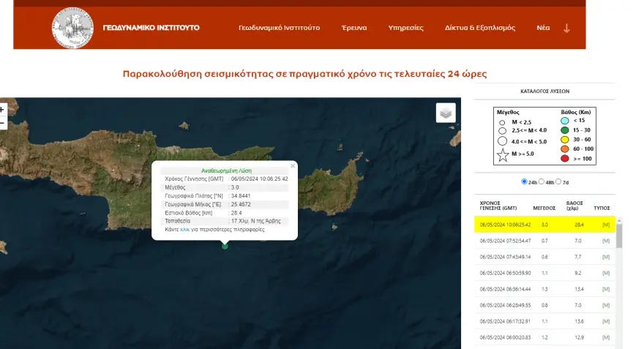Viewport: 644px width, 349px height.
Task: Click the green earthquake marker on map
Action: (225, 246)
